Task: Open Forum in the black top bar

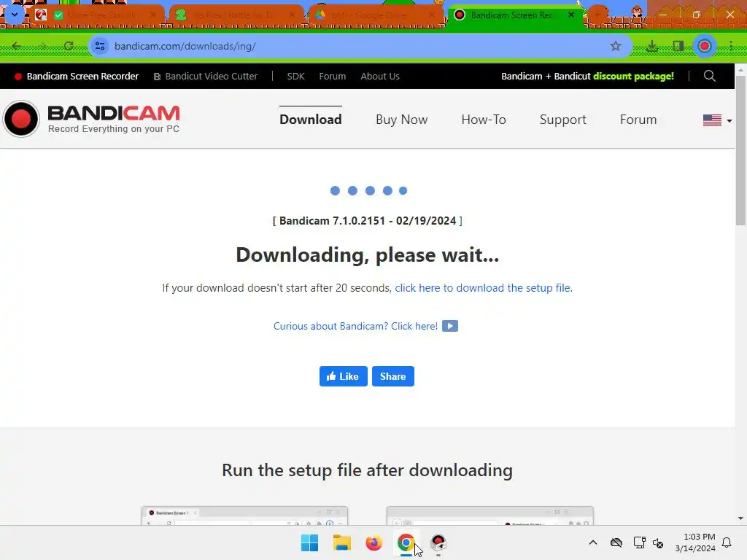Action: [x=333, y=76]
